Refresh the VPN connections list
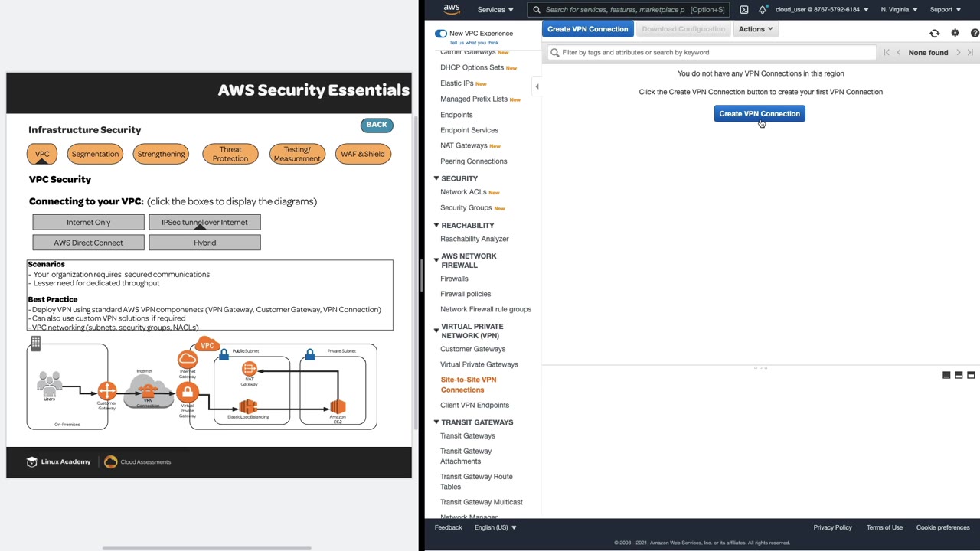The height and width of the screenshot is (551, 980). pyautogui.click(x=934, y=34)
